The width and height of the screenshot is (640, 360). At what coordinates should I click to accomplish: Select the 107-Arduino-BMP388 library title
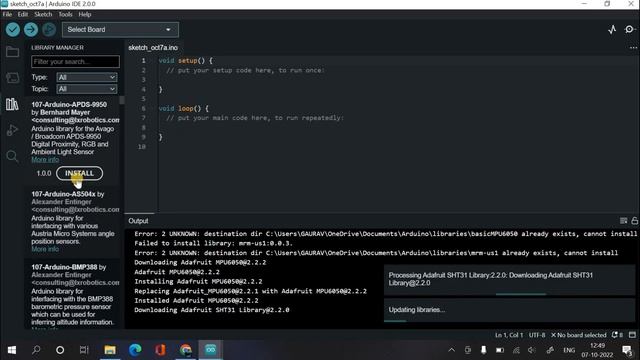click(x=64, y=267)
